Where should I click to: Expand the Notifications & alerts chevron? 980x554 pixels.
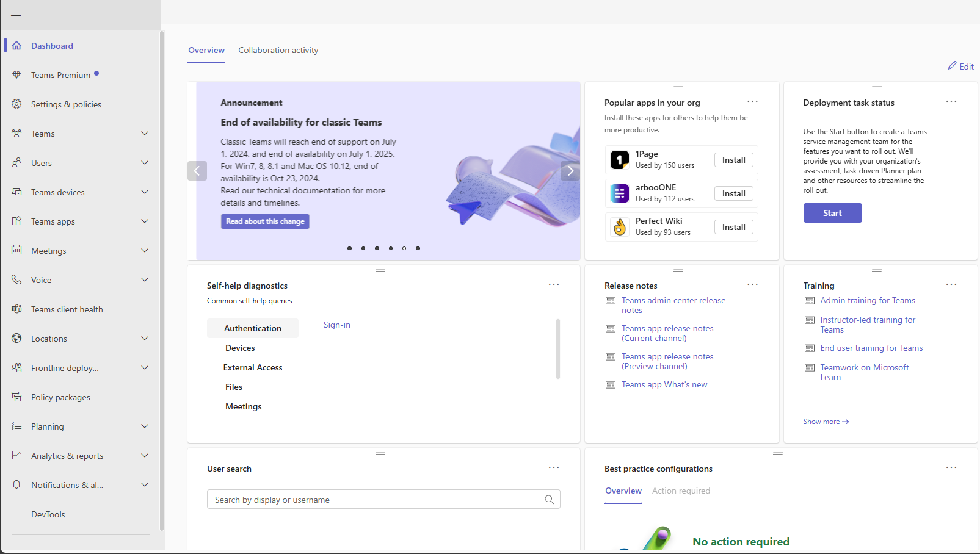tap(145, 485)
